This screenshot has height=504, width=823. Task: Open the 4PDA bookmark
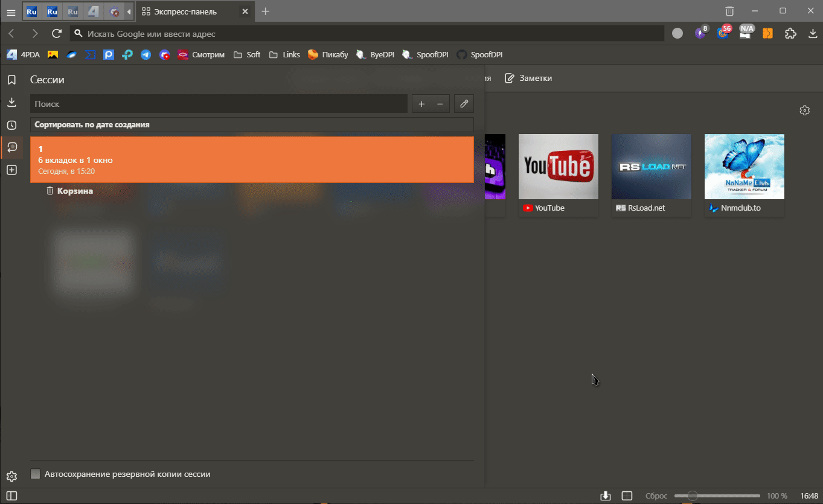click(x=24, y=55)
